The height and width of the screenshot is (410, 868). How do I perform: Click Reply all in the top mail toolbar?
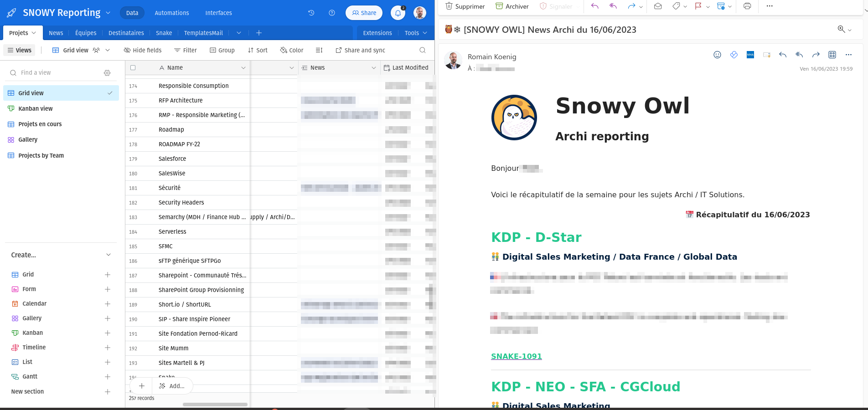[x=613, y=6]
